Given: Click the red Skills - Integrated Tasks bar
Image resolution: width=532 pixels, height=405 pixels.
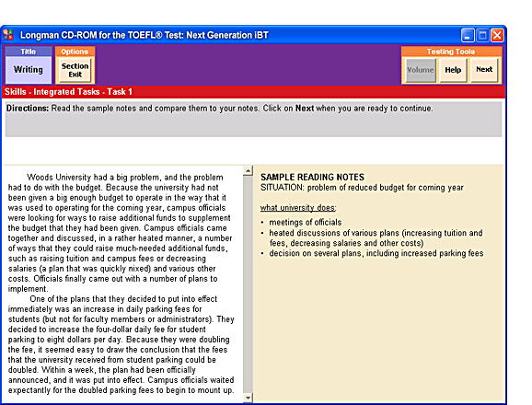Looking at the screenshot, I should click(x=254, y=92).
